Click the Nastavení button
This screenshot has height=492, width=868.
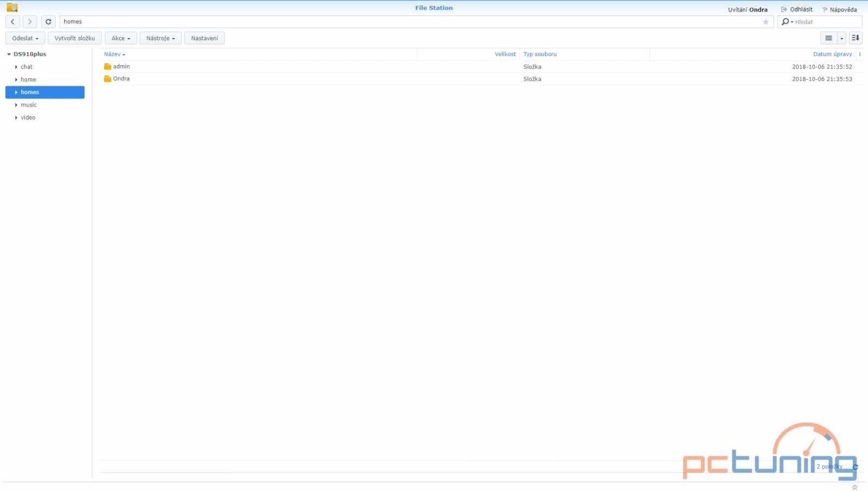pos(205,38)
